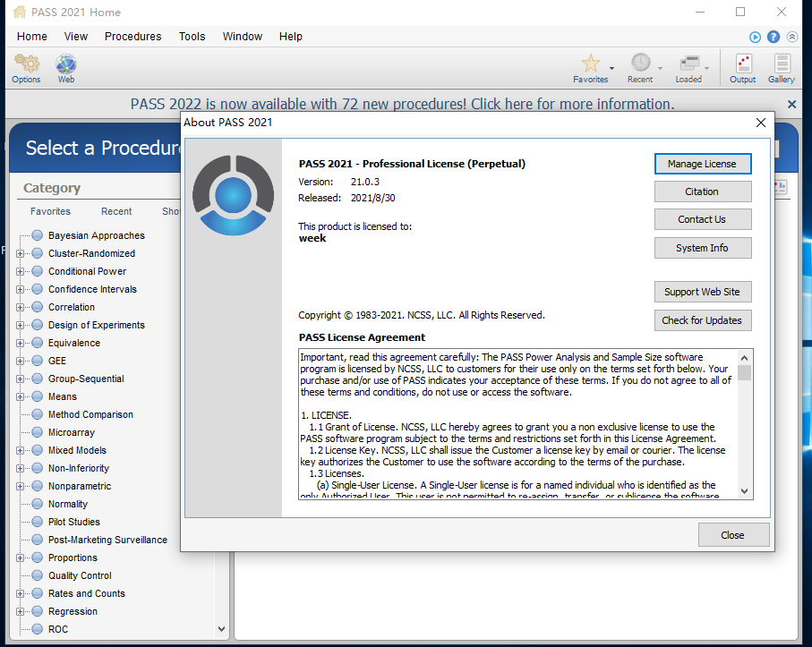Close About PASS 2021 dialog via X
The image size is (812, 647).
(x=761, y=123)
